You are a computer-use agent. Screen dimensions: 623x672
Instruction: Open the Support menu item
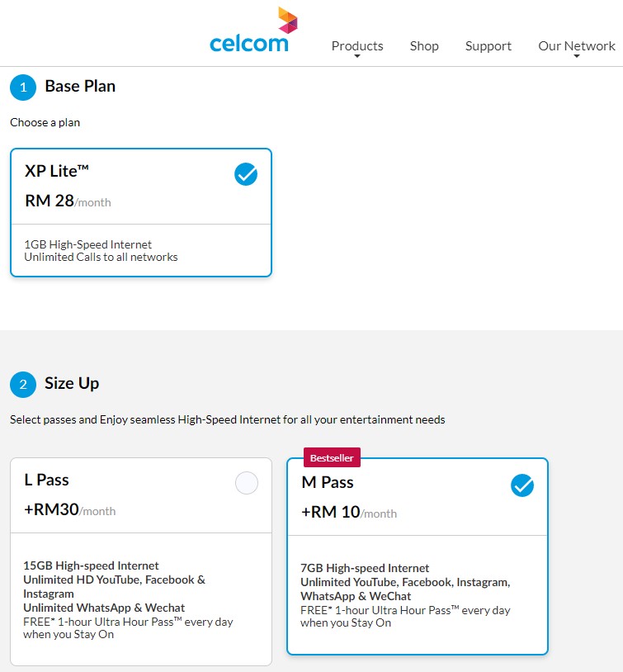click(x=488, y=46)
